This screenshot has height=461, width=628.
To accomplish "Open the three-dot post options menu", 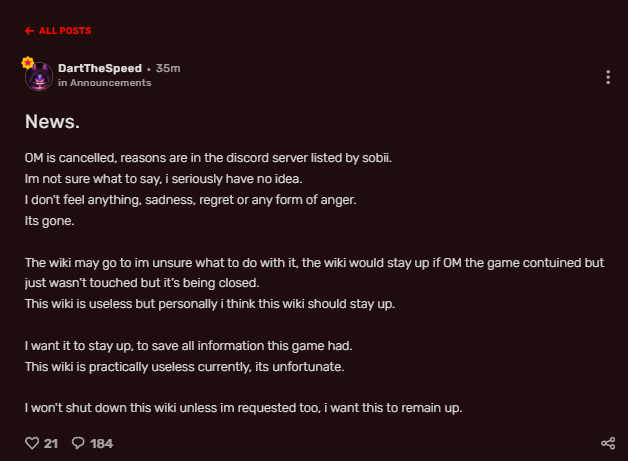I will (x=608, y=77).
